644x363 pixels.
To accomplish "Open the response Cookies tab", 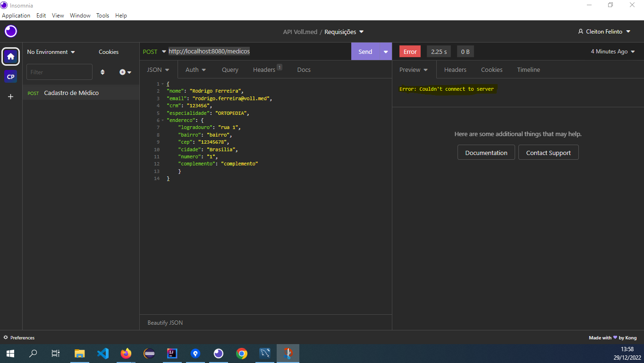I will [491, 69].
